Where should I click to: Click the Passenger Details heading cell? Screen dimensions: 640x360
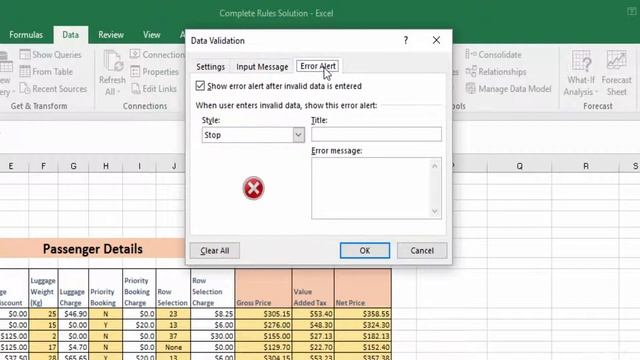click(93, 249)
